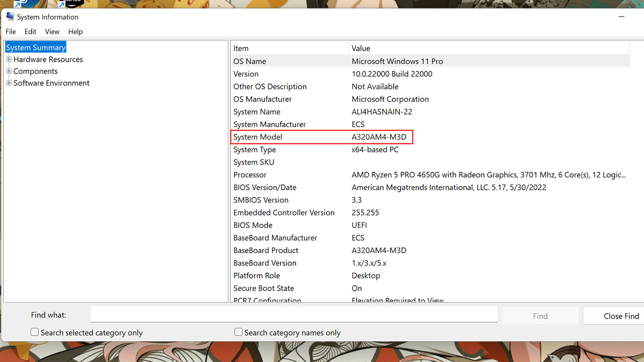The width and height of the screenshot is (644, 362).
Task: Enable Search selected category only checkbox
Action: point(35,333)
